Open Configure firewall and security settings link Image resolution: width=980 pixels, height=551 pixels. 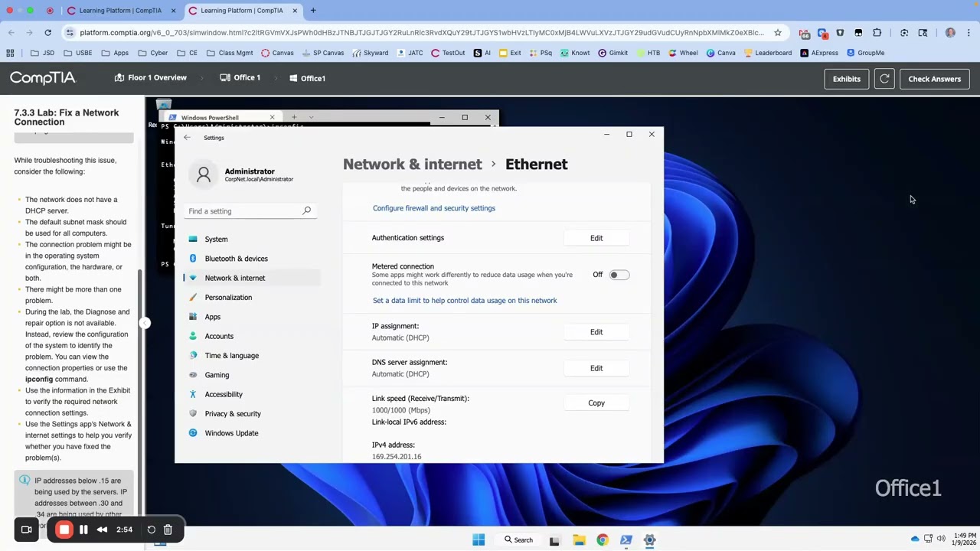coord(434,208)
